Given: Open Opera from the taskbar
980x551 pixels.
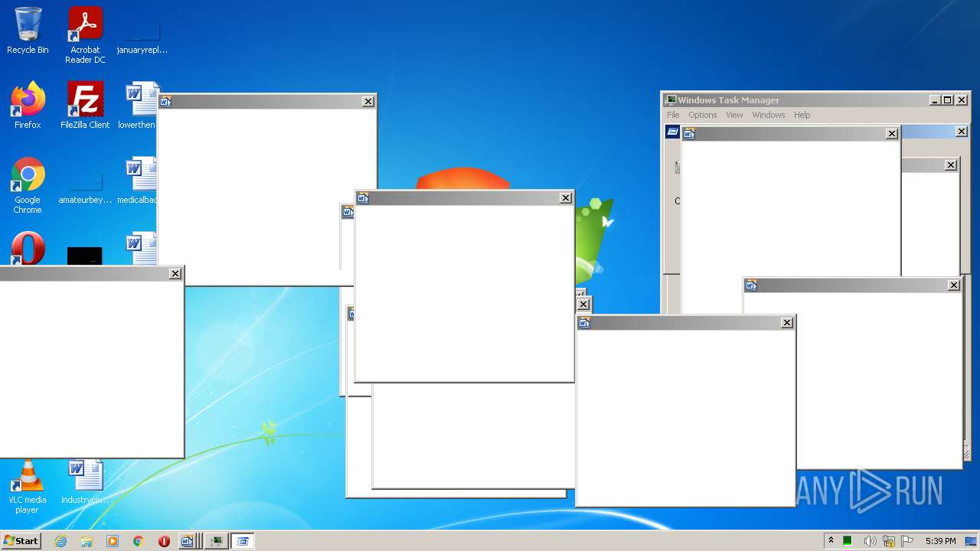Looking at the screenshot, I should 164,541.
